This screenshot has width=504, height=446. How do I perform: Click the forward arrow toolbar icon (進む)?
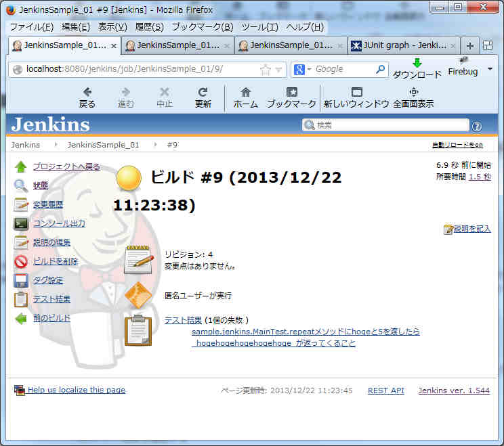tap(126, 92)
